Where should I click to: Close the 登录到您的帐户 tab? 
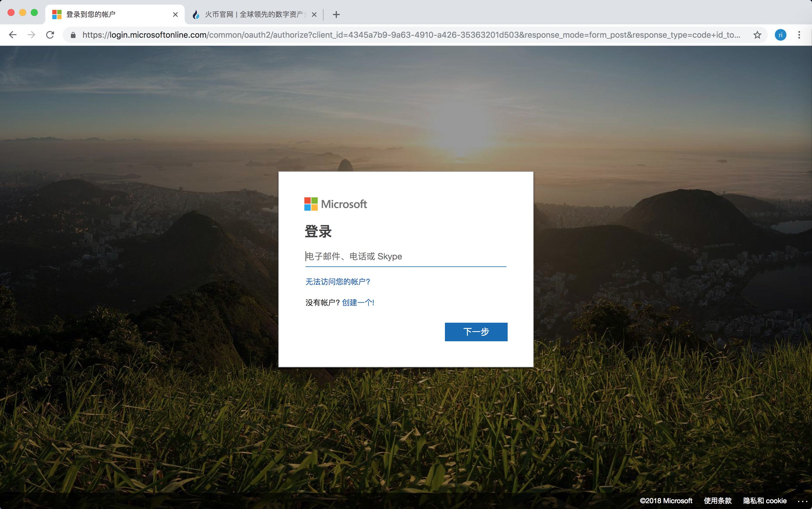[x=175, y=15]
